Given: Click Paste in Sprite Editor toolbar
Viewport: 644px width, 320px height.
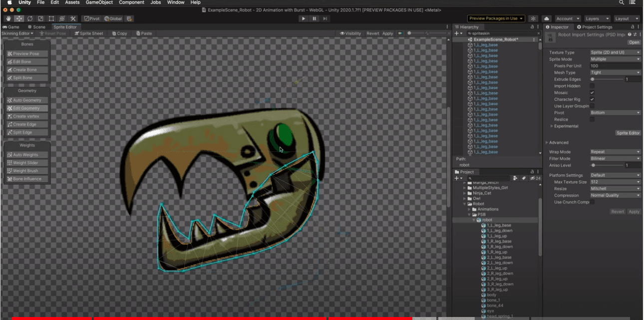Looking at the screenshot, I should (x=144, y=33).
